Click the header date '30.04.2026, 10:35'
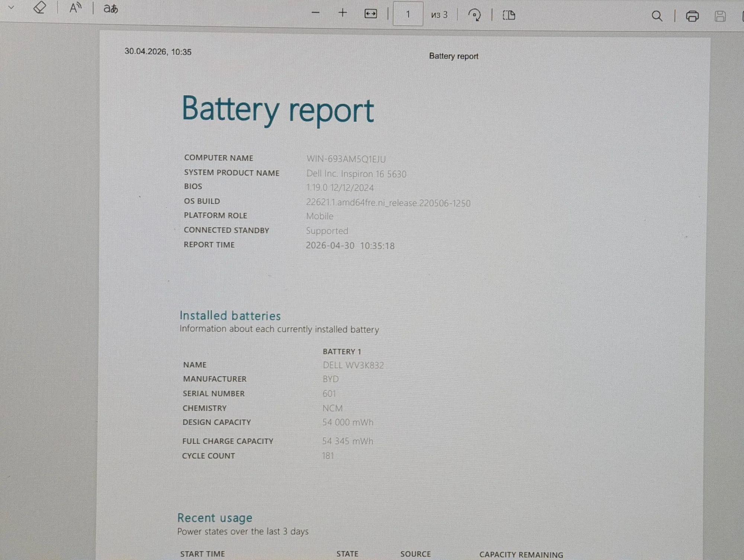744x560 pixels. (158, 52)
